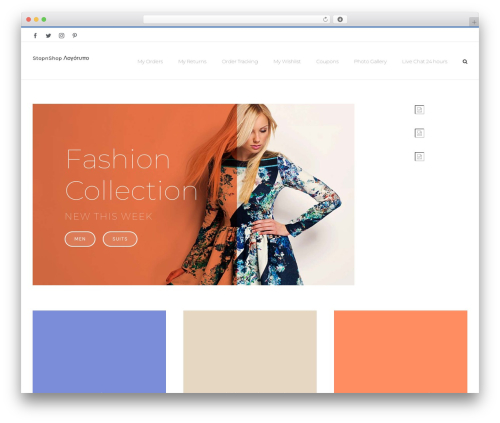Viewport: 500px width, 423px height.
Task: Click the search magnifier icon in navigation
Action: 465,62
